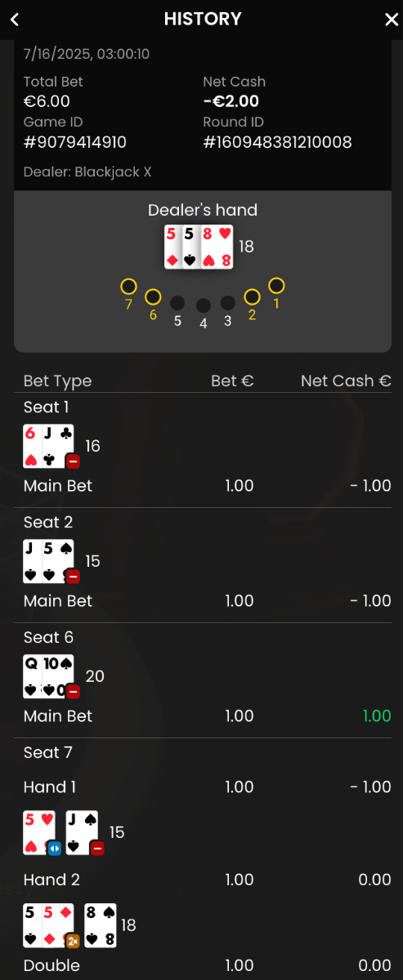The height and width of the screenshot is (980, 403).
Task: Click the red minus badge on Seat 1 cards
Action: pos(73,461)
